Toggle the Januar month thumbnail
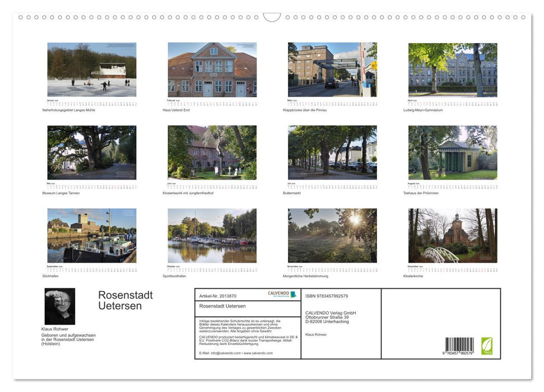 click(x=91, y=69)
